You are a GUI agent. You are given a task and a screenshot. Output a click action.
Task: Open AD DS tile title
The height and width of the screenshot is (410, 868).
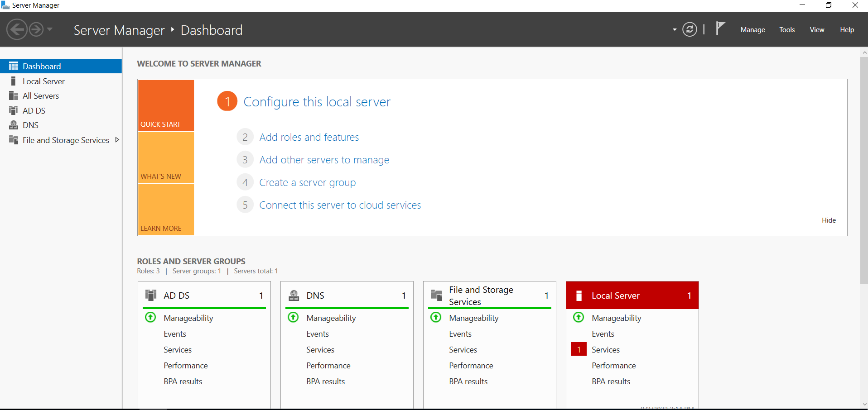pos(176,296)
